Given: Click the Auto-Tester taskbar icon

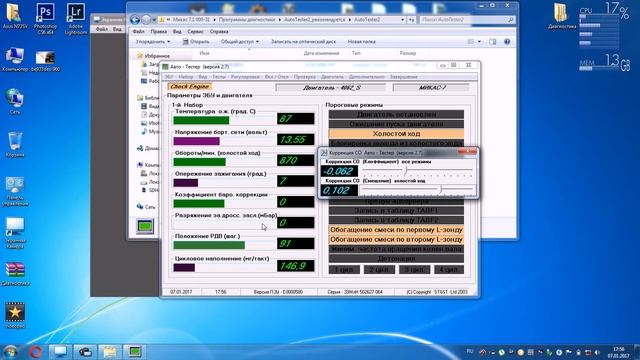Looking at the screenshot, I should (135, 351).
